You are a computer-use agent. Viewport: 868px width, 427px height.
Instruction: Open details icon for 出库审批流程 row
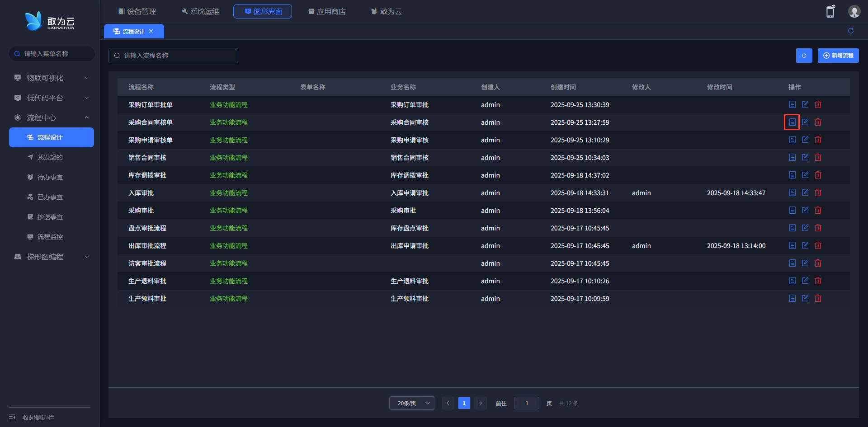(792, 245)
